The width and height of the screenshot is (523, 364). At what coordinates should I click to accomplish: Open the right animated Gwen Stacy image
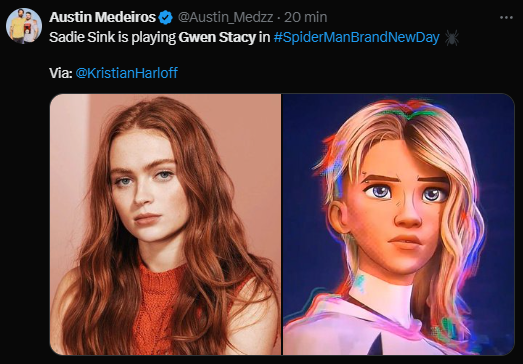(x=398, y=224)
